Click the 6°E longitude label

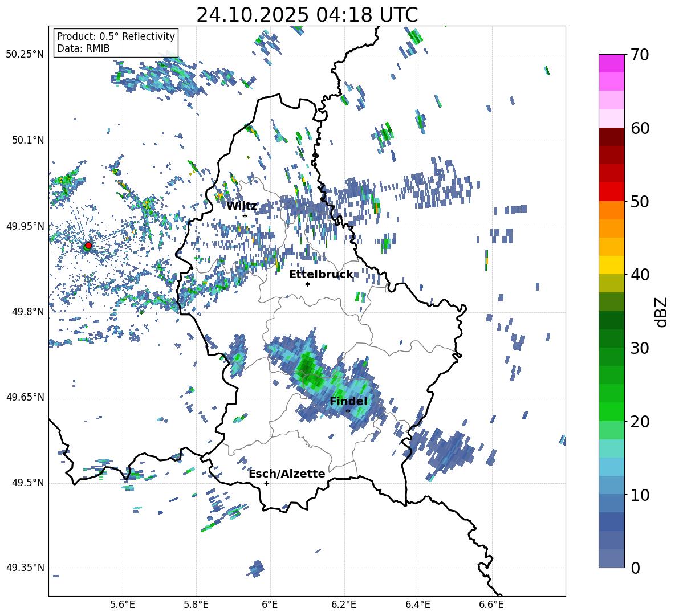(x=270, y=605)
